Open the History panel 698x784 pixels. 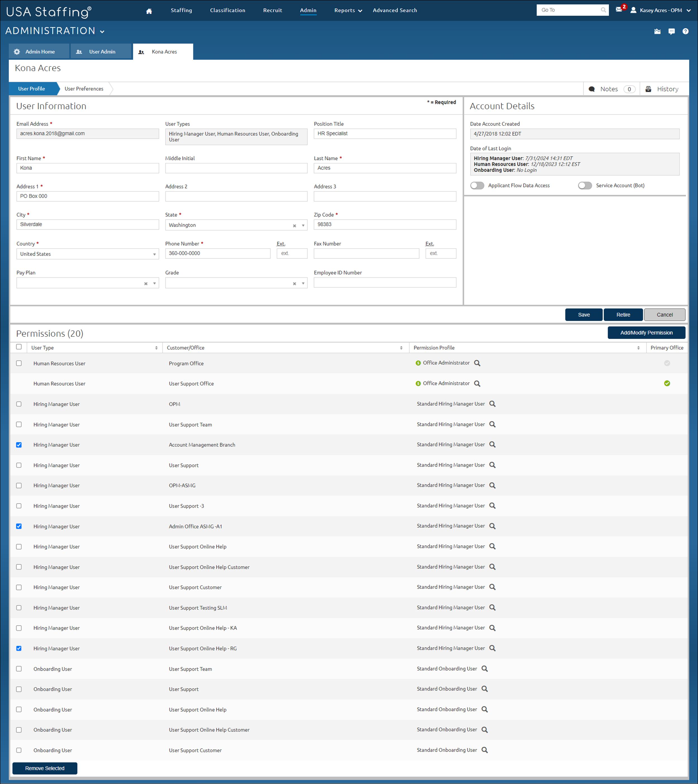pyautogui.click(x=662, y=89)
